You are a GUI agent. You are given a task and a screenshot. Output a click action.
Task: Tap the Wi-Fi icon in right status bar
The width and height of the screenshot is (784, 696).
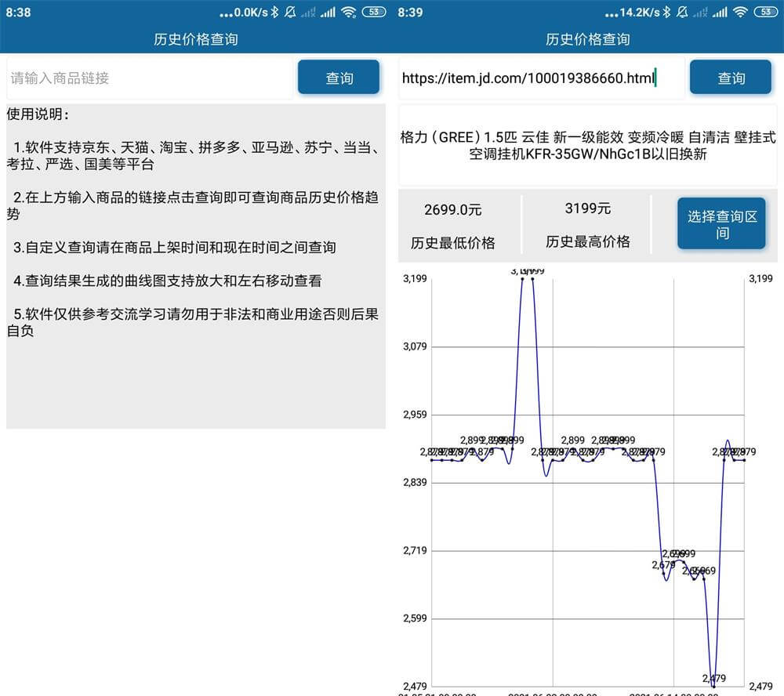tap(741, 12)
